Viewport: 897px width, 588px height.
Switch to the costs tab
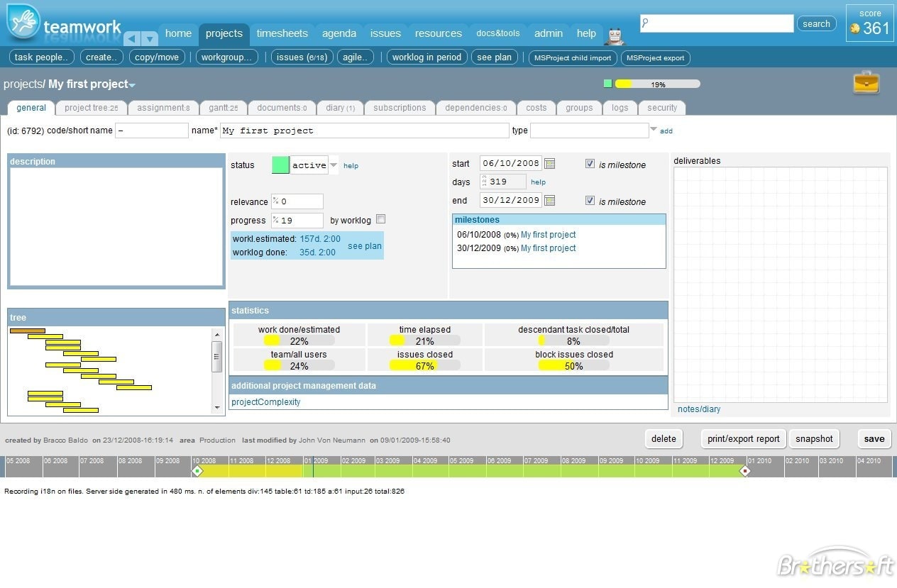point(536,108)
